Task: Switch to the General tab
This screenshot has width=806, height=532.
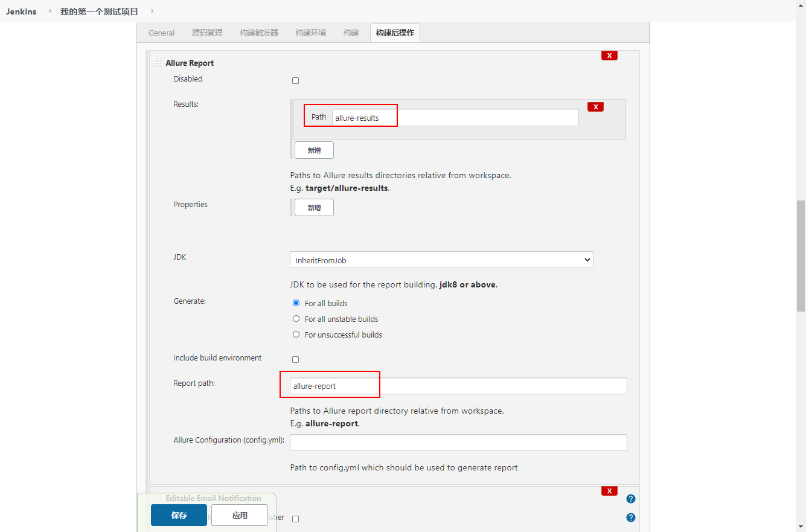Action: [x=162, y=33]
